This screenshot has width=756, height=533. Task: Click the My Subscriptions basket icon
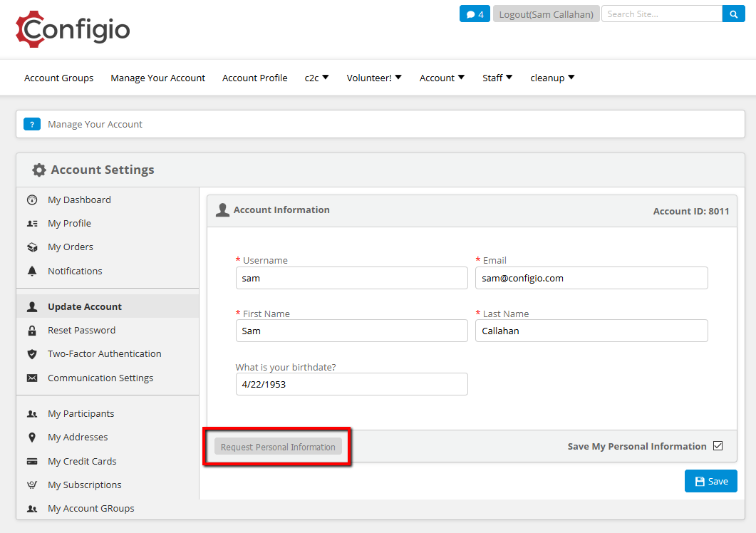point(32,485)
